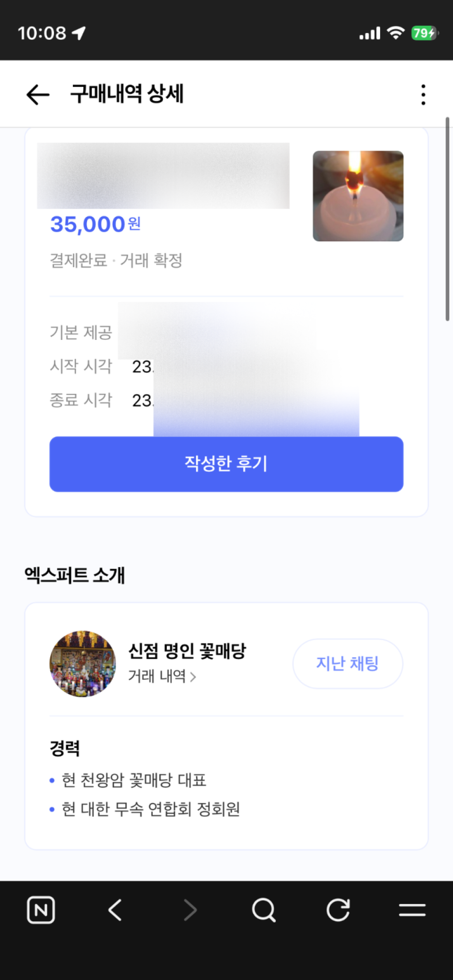Tap the 구매내역 상세 page title
This screenshot has height=980, width=453.
tap(127, 94)
